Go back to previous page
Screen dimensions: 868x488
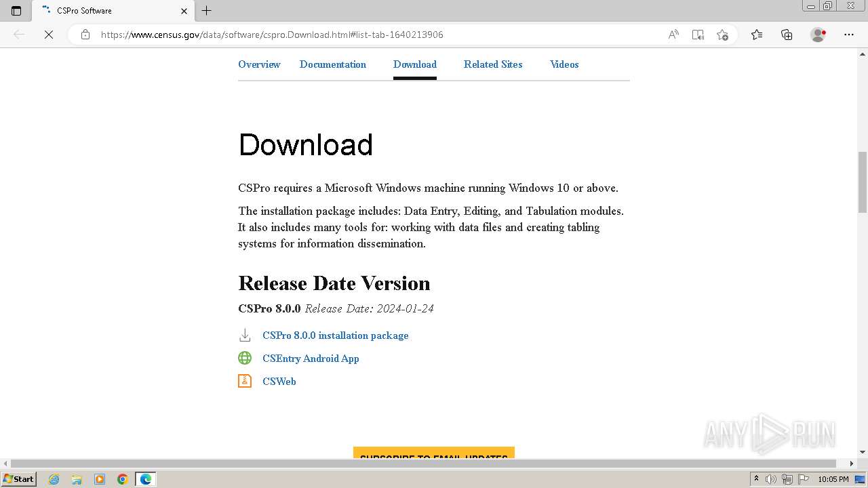[x=19, y=35]
